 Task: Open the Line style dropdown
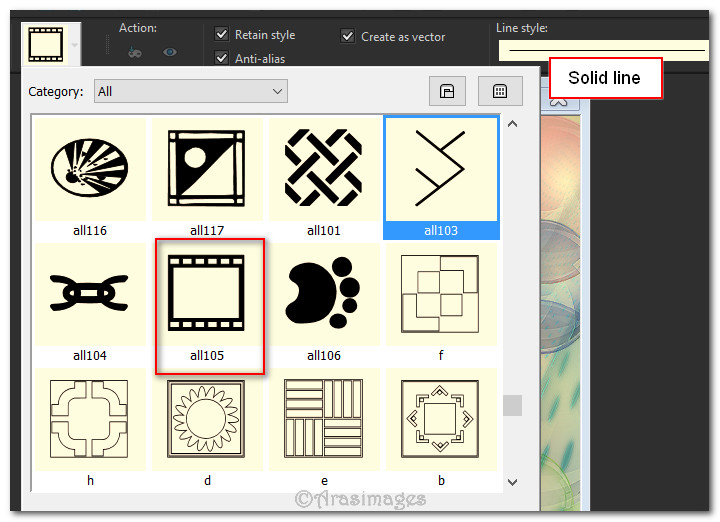tap(602, 48)
